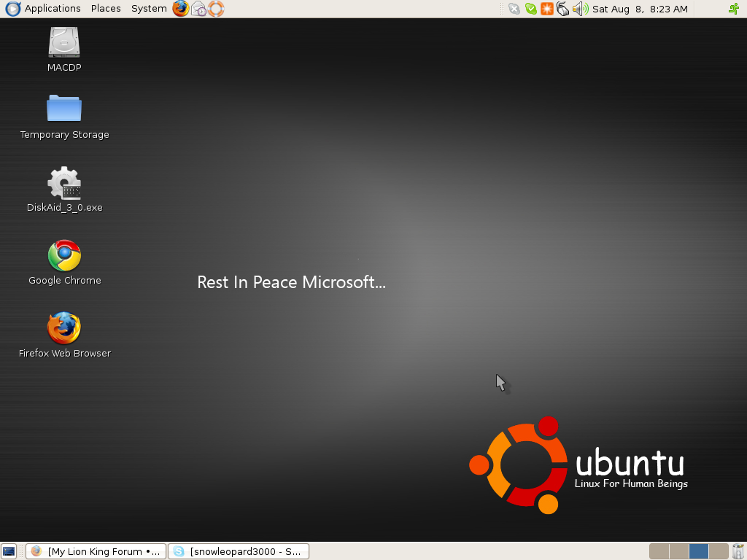Click the green user session icon
Screen dimensions: 747x560
click(734, 9)
